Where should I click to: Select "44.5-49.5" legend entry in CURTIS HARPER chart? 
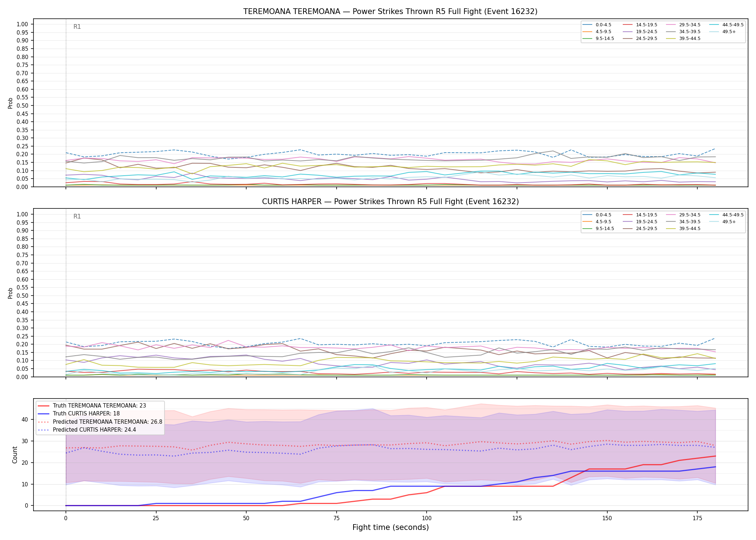pyautogui.click(x=726, y=215)
